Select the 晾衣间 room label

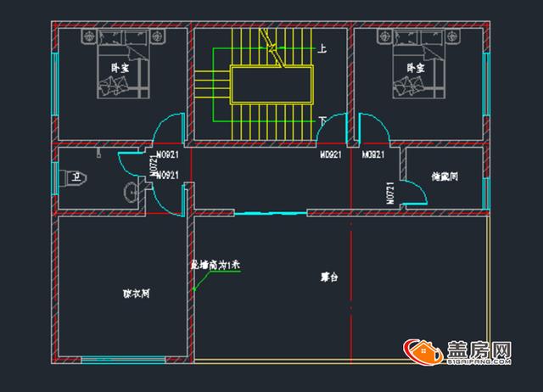(124, 294)
